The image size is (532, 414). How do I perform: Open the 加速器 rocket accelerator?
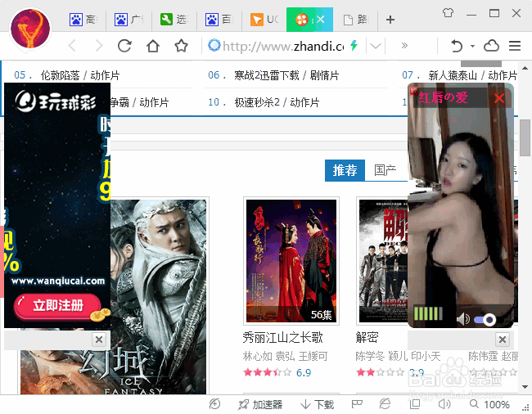(x=260, y=404)
